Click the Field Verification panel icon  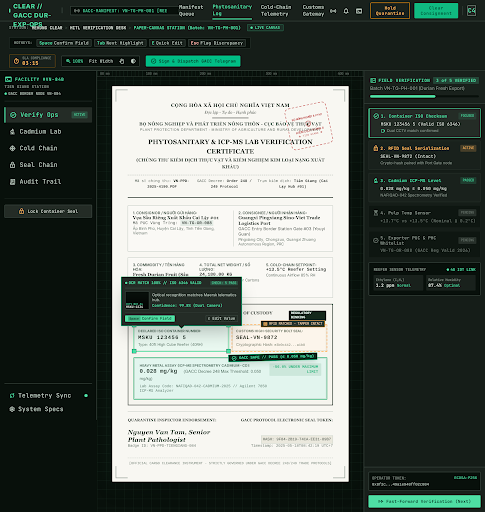[373, 80]
